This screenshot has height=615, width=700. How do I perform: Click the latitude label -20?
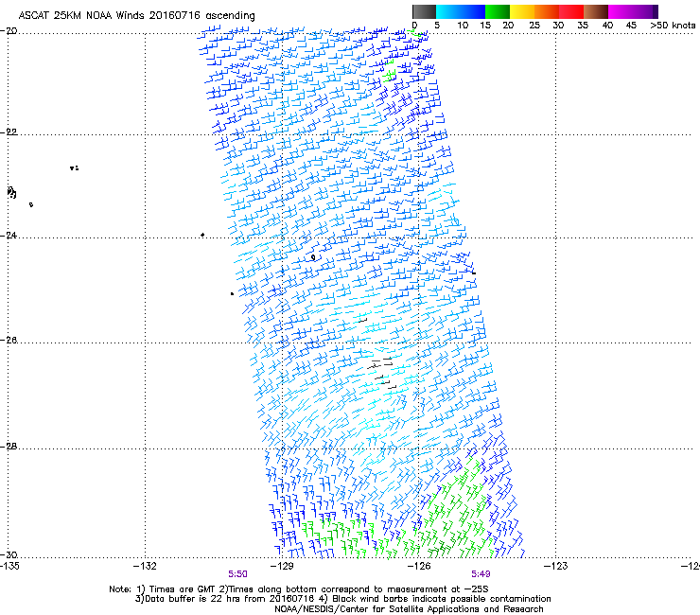pyautogui.click(x=9, y=31)
